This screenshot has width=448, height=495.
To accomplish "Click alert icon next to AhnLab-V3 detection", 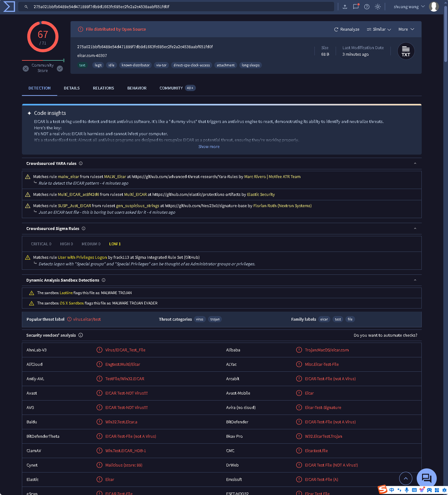I will coord(99,350).
